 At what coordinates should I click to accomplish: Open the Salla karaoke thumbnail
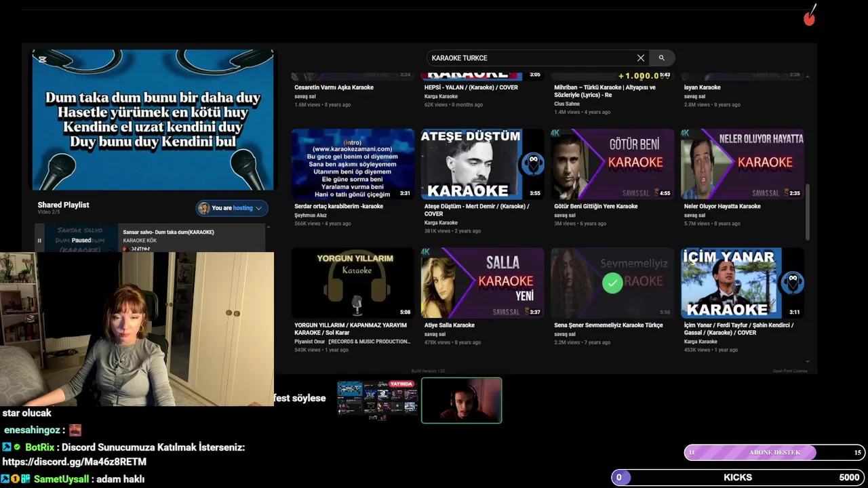(482, 283)
